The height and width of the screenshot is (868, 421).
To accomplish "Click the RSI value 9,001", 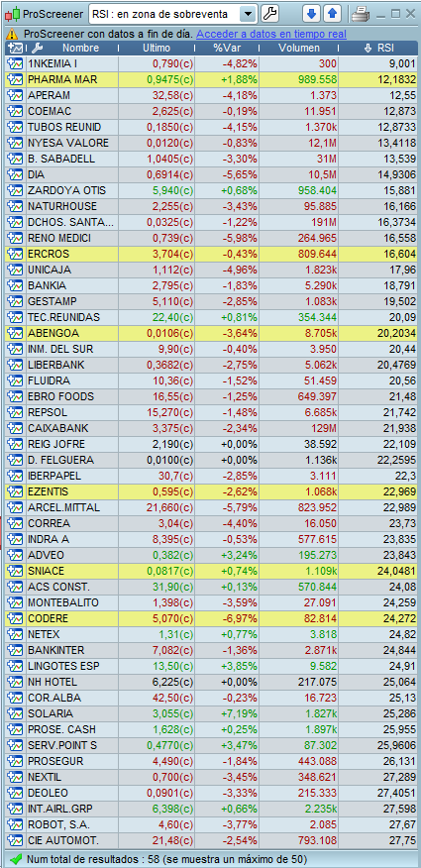I will click(401, 63).
